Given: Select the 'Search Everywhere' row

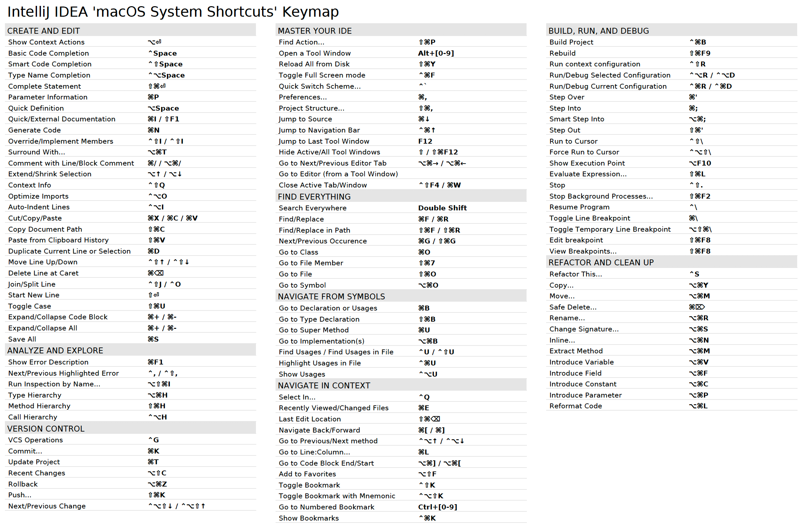Looking at the screenshot, I should (x=312, y=208).
